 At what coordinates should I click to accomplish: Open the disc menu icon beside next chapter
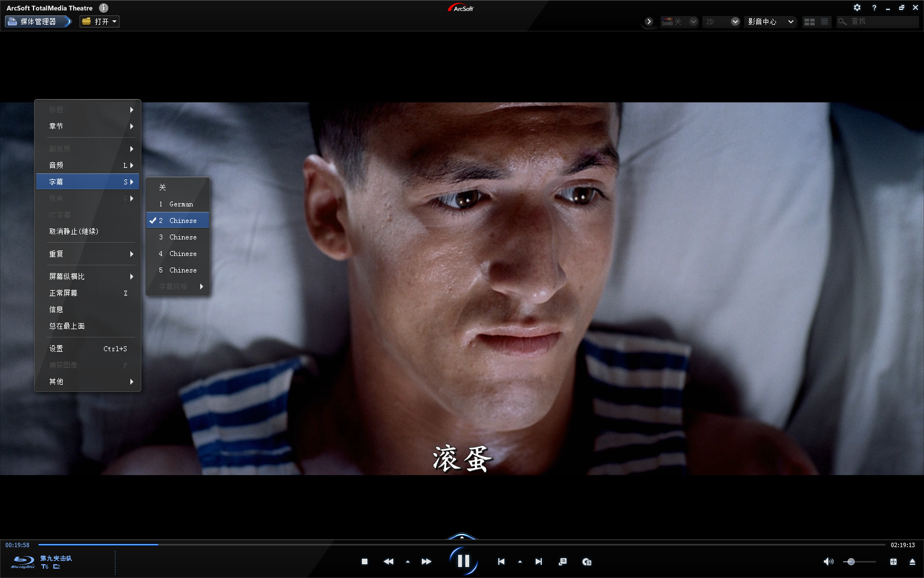coord(563,561)
